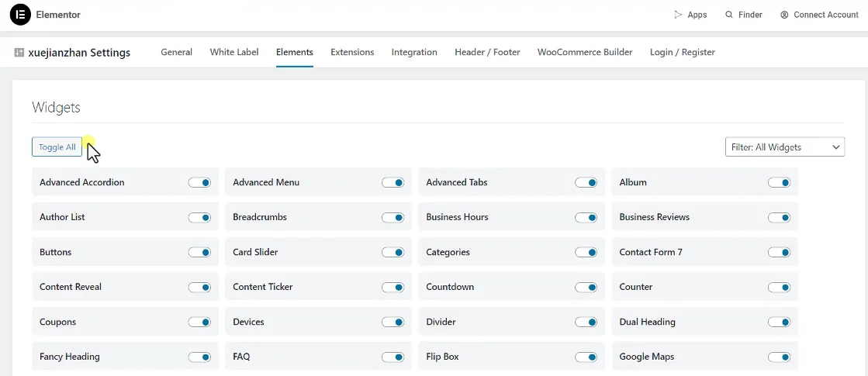Turn off the Google Maps widget
868x376 pixels.
pyautogui.click(x=779, y=357)
